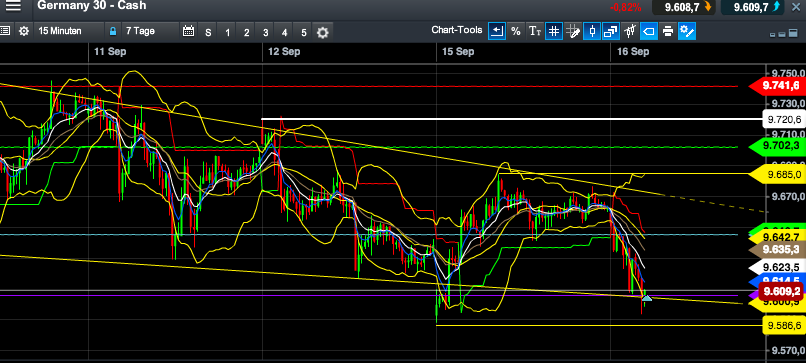This screenshot has width=806, height=363.
Task: Select the green 9.702,3 price label
Action: (777, 146)
